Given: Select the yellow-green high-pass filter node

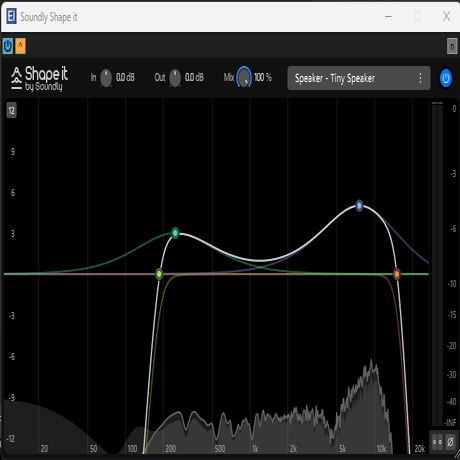Looking at the screenshot, I should 159,274.
